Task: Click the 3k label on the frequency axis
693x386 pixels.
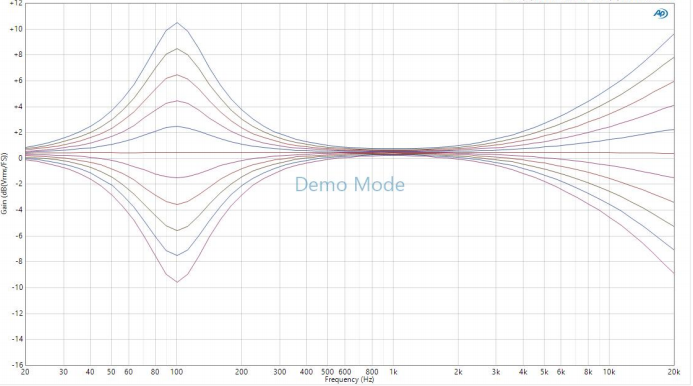Action: pyautogui.click(x=496, y=372)
